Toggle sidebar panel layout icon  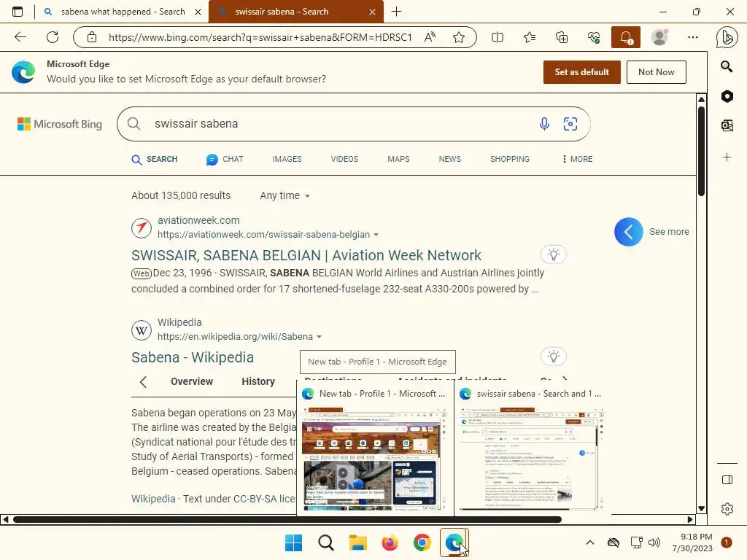(727, 480)
